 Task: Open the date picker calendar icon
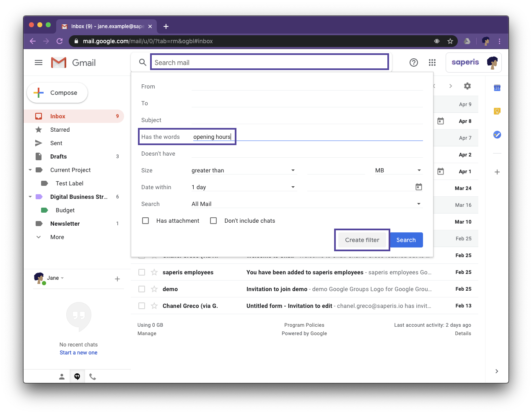point(419,187)
